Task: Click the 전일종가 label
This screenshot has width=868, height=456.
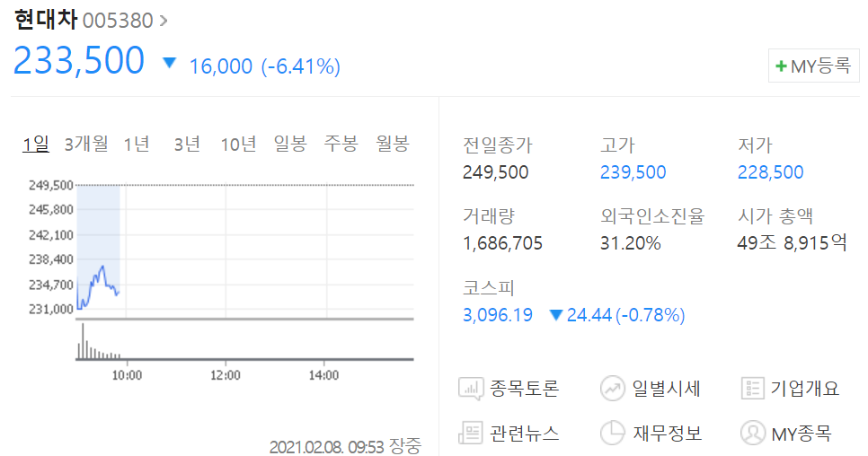Action: [x=497, y=146]
